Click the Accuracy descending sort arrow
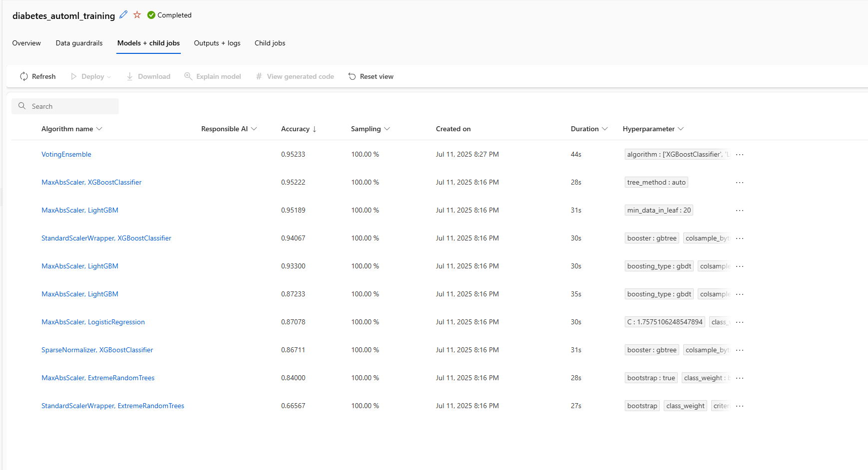The image size is (868, 470). pos(314,129)
